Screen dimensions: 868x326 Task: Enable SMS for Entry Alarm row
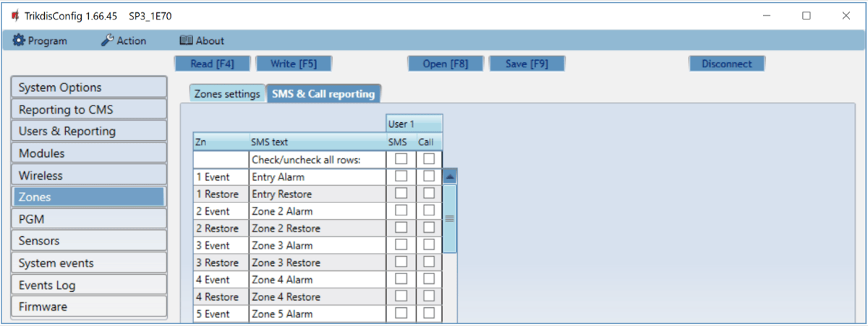click(401, 176)
